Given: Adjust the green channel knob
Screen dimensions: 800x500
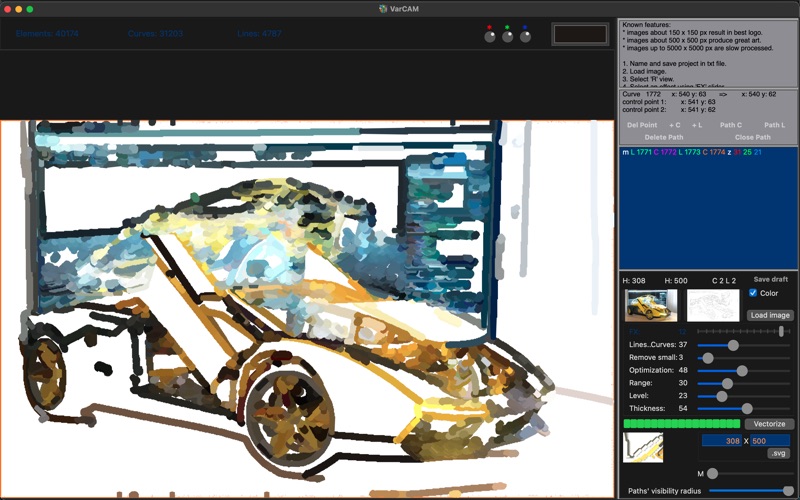Looking at the screenshot, I should [x=507, y=36].
